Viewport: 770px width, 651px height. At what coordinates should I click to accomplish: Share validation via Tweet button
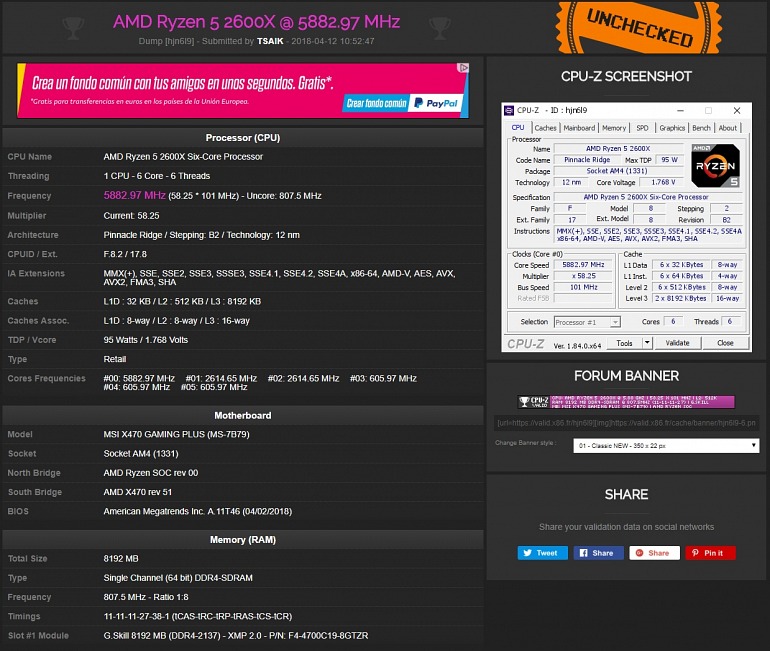pos(543,553)
